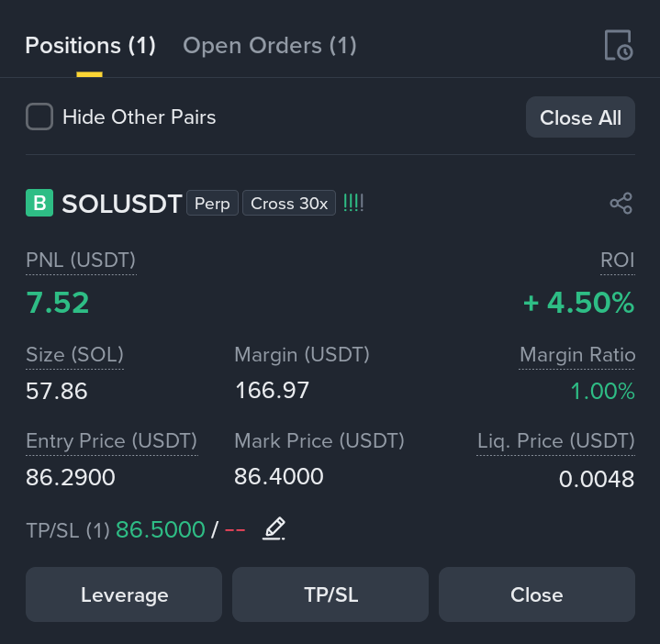Share the SOLUSDT position
The image size is (660, 644).
point(621,203)
